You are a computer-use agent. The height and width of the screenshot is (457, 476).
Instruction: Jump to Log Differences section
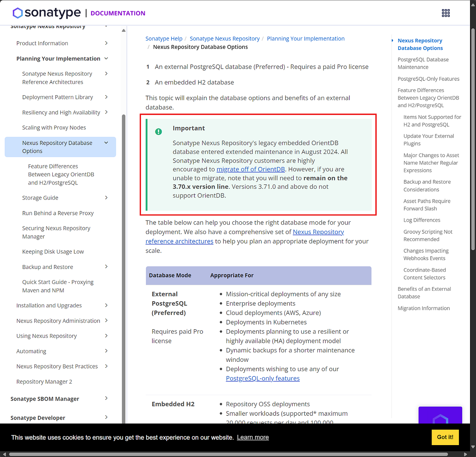pyautogui.click(x=422, y=220)
